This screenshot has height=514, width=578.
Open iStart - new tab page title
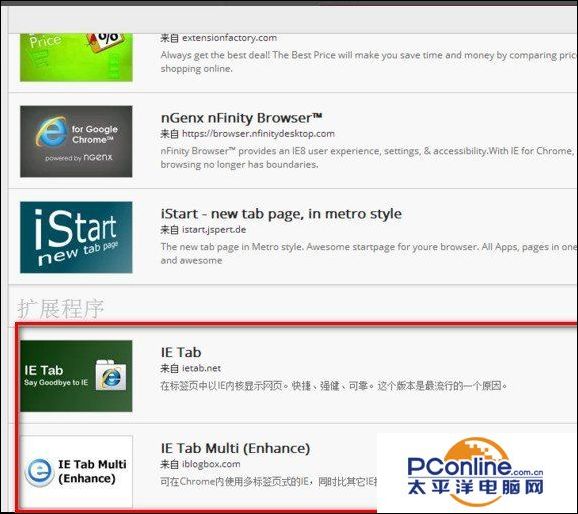pos(281,214)
